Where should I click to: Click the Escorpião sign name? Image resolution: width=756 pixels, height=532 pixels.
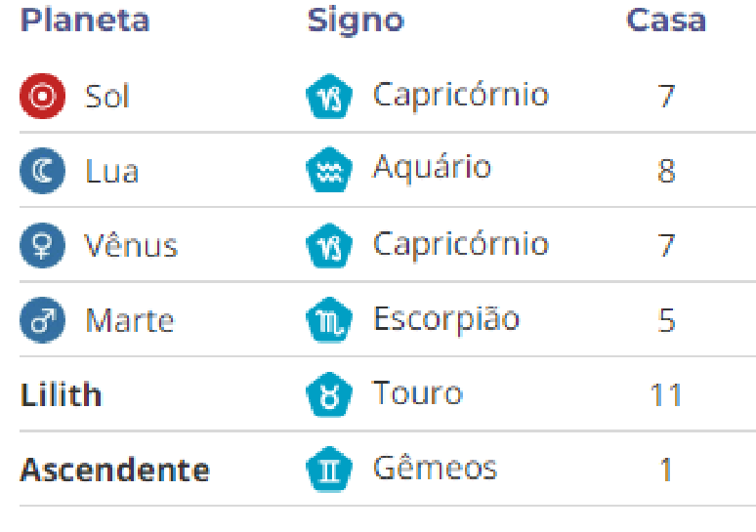click(445, 319)
